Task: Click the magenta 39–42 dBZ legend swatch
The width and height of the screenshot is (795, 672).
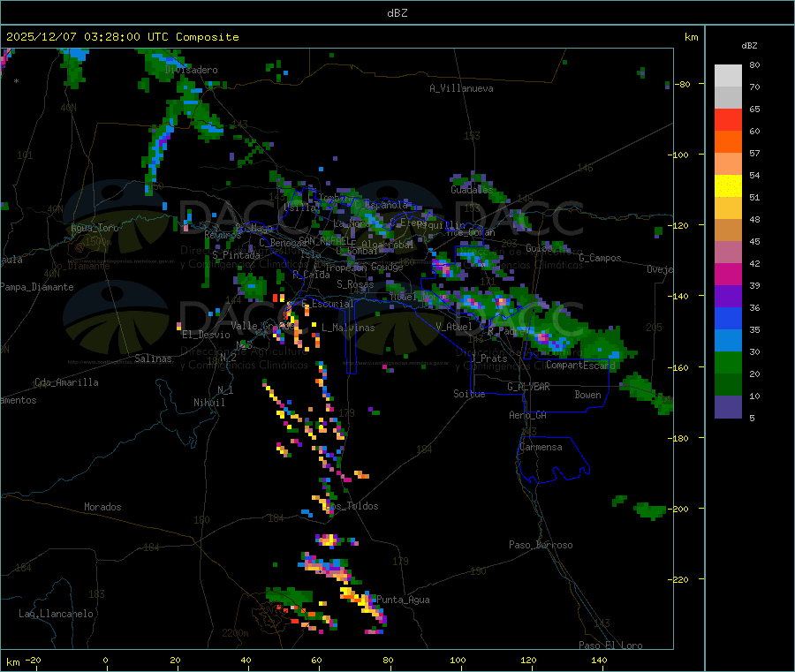Action: pos(728,274)
